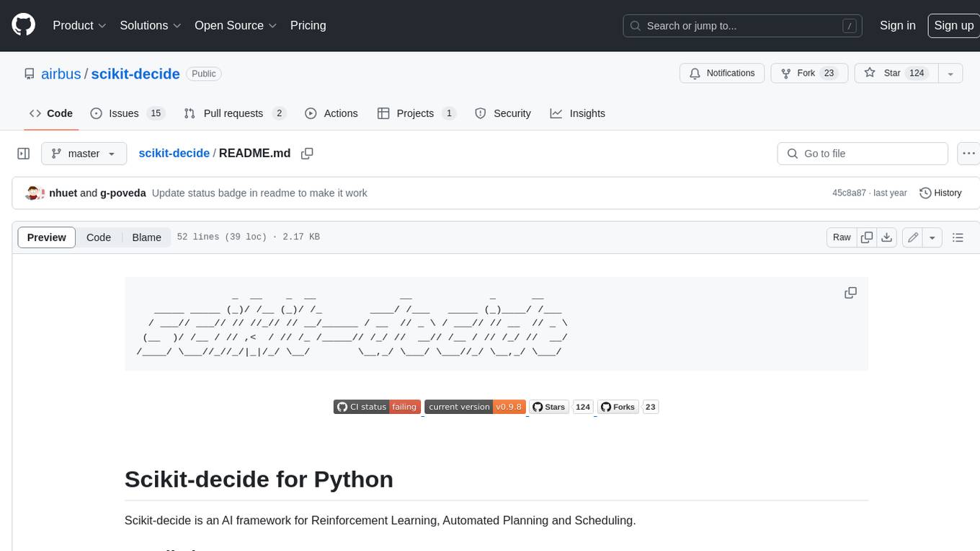Expand the file tree side panel
The width and height of the screenshot is (980, 551).
coord(24,154)
